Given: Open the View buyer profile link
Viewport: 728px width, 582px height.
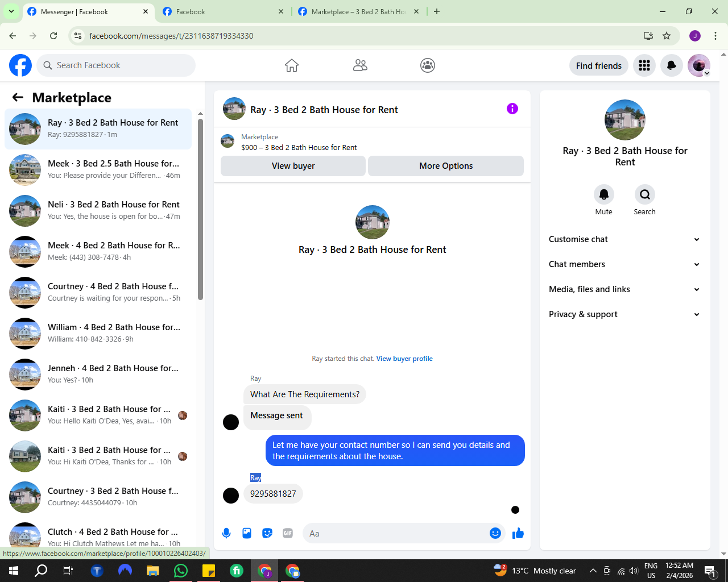Looking at the screenshot, I should 404,359.
